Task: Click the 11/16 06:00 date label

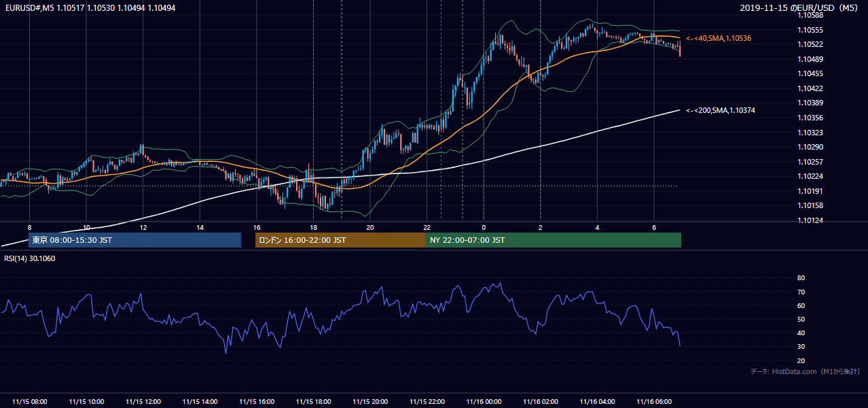Action: 654,402
